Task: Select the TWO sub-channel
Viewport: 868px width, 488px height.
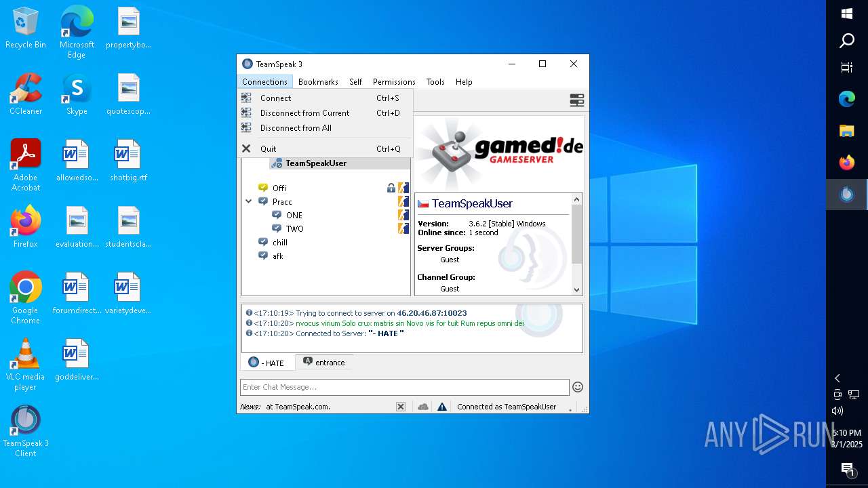Action: click(x=294, y=228)
